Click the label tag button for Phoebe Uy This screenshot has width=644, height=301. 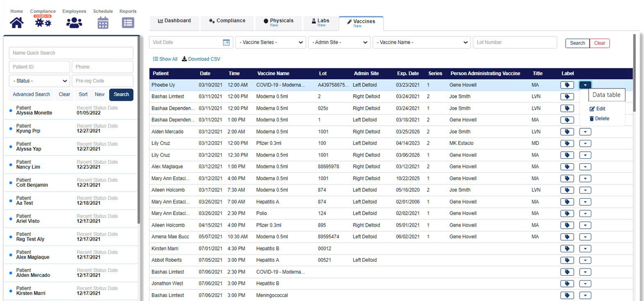coord(567,85)
